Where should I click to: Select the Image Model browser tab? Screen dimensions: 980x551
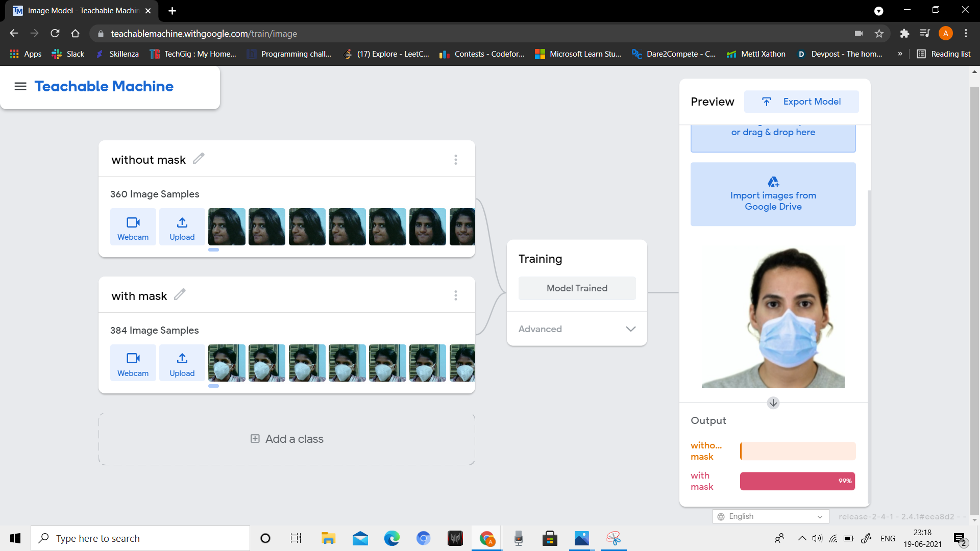tap(82, 11)
